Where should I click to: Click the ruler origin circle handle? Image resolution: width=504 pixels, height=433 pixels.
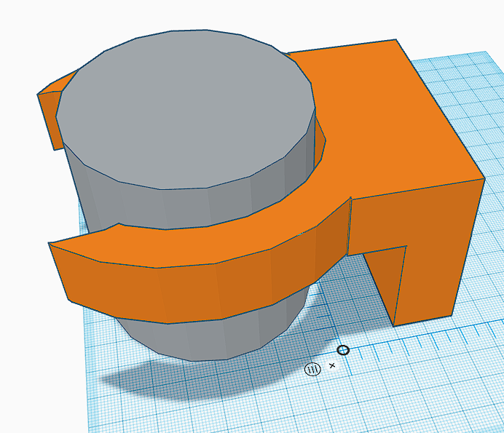point(343,350)
